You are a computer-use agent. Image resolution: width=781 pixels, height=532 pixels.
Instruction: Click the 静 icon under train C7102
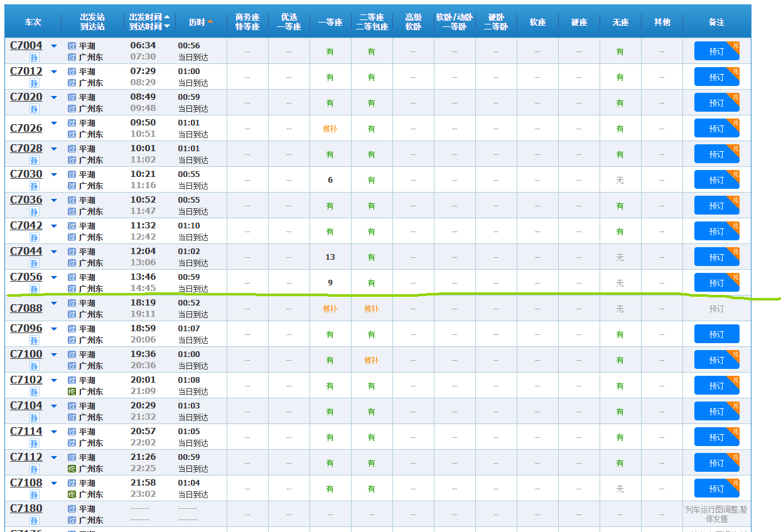[x=34, y=392]
